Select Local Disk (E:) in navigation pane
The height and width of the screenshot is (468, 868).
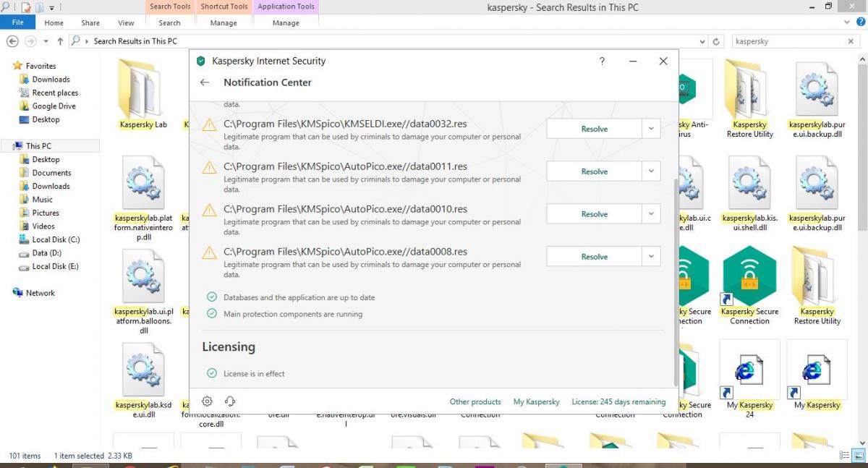[x=55, y=266]
